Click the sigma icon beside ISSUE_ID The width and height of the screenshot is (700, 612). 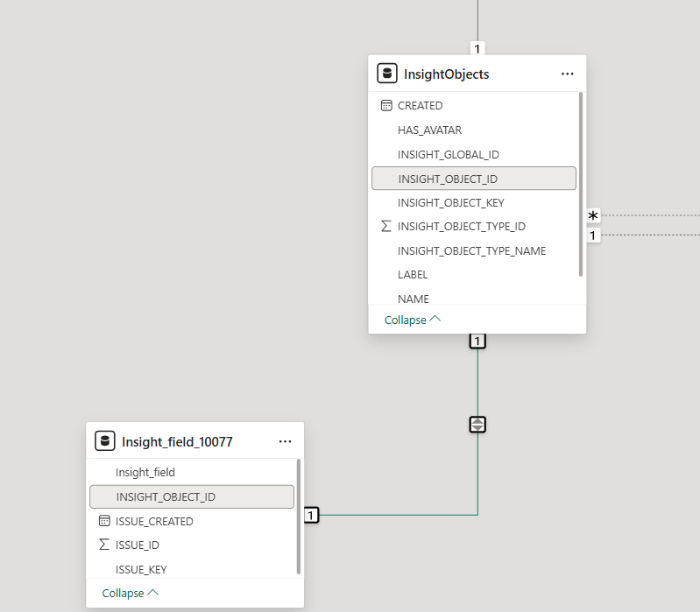pos(104,545)
